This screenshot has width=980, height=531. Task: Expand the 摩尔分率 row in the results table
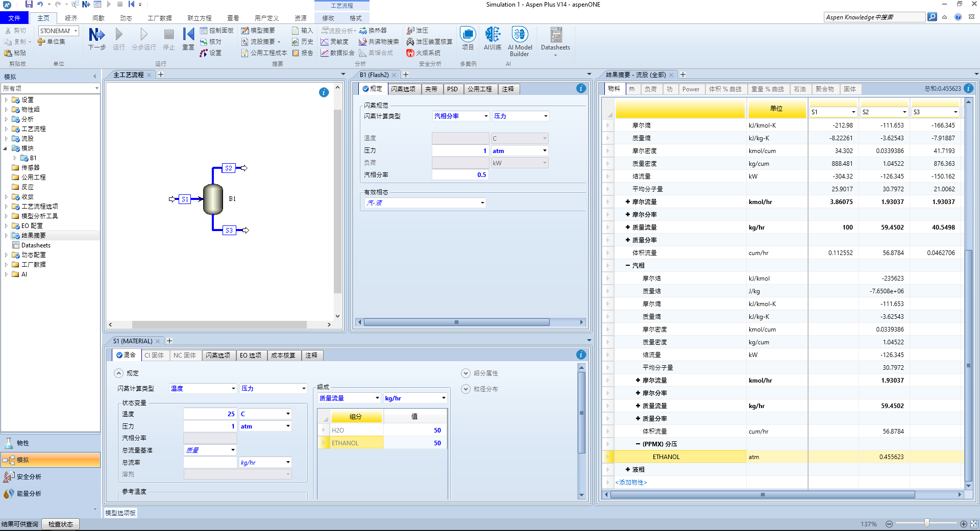(628, 215)
